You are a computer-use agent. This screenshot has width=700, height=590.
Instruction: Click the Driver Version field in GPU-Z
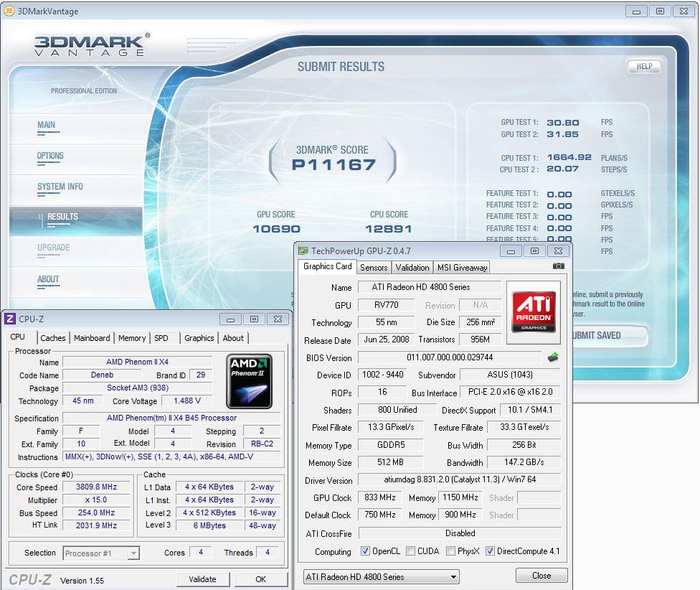point(459,479)
